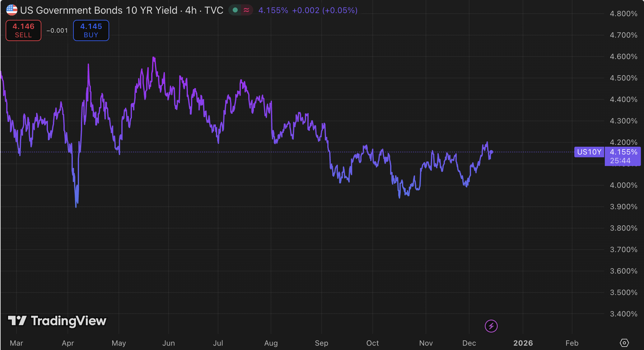Open chart settings via hexagon gear icon
The width and height of the screenshot is (644, 350).
[624, 343]
